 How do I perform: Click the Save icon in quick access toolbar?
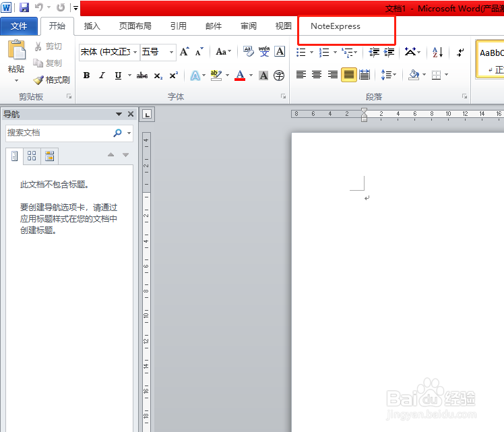click(x=24, y=7)
